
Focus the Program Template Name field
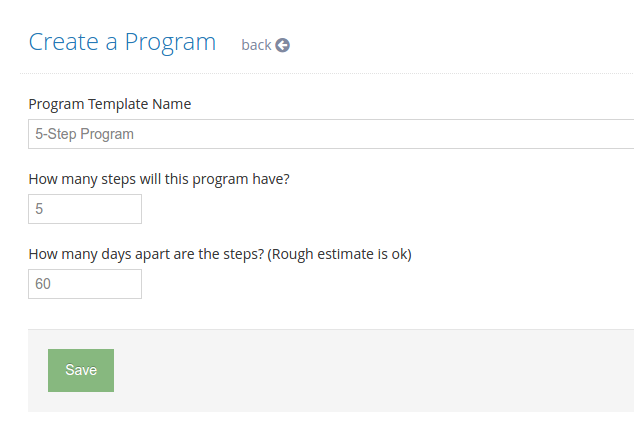pyautogui.click(x=331, y=134)
